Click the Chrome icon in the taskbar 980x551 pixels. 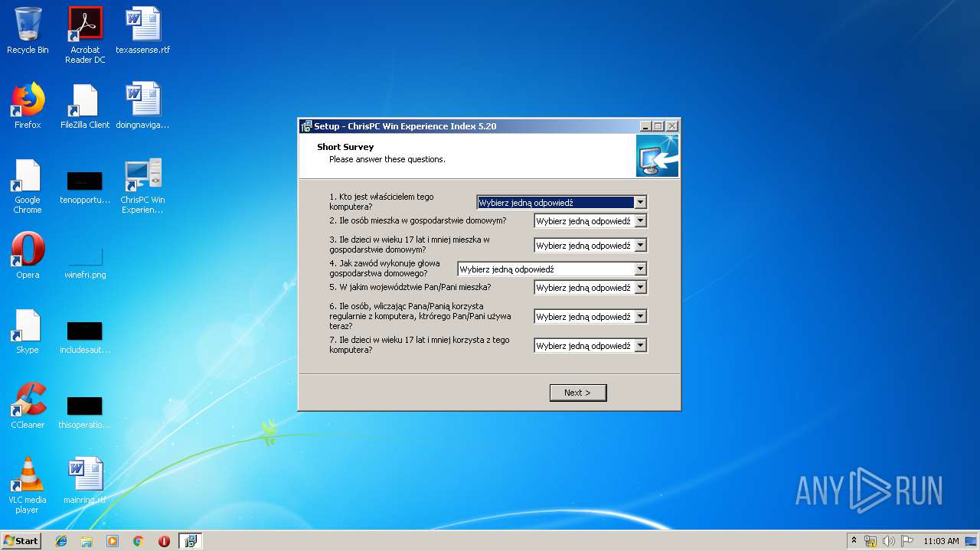pyautogui.click(x=139, y=541)
